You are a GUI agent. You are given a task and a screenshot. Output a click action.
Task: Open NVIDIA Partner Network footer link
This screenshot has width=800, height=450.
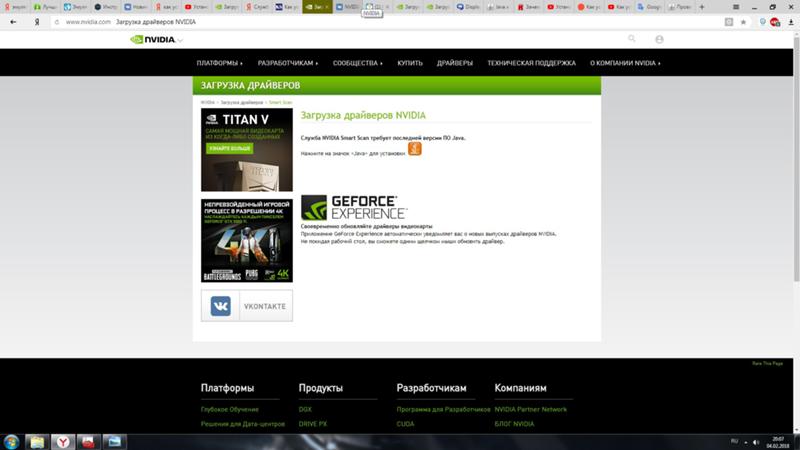coord(531,409)
